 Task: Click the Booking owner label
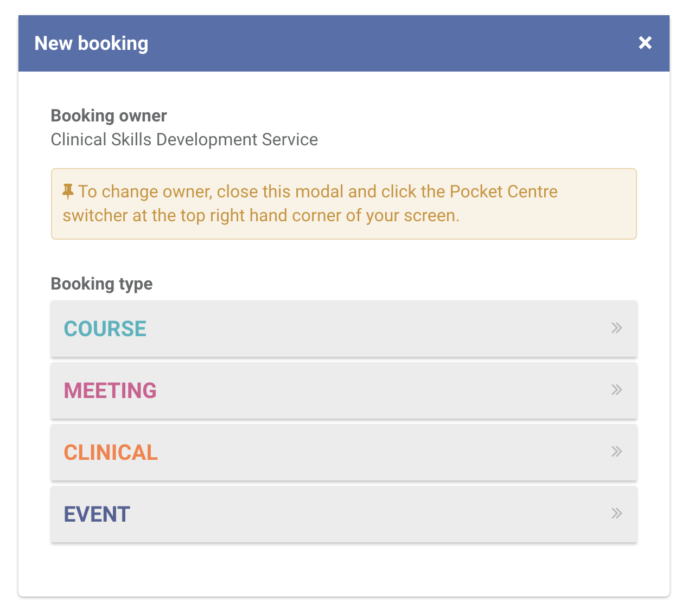pos(109,116)
